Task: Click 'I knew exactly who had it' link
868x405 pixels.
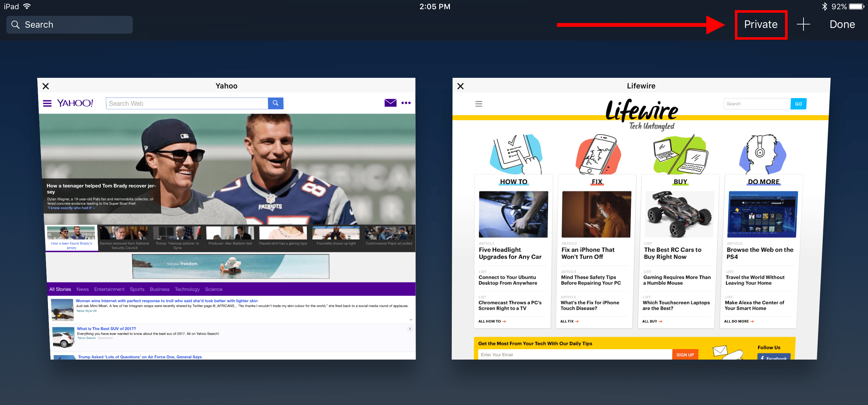Action: 71,208
